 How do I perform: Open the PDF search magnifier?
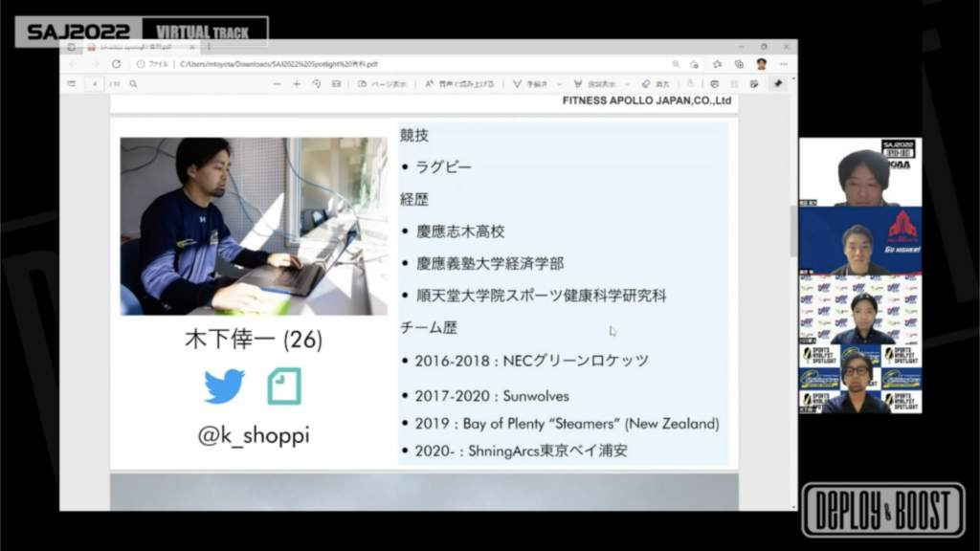133,84
